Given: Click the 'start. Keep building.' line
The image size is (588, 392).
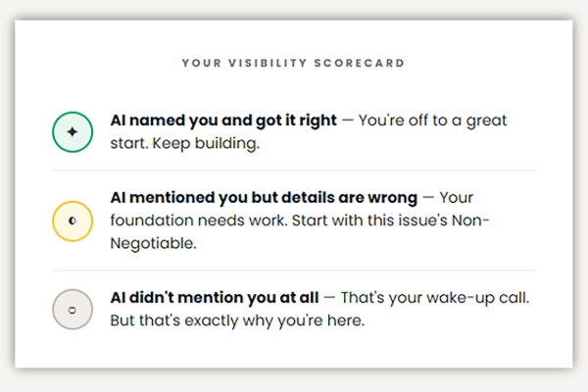Looking at the screenshot, I should coord(185,143).
